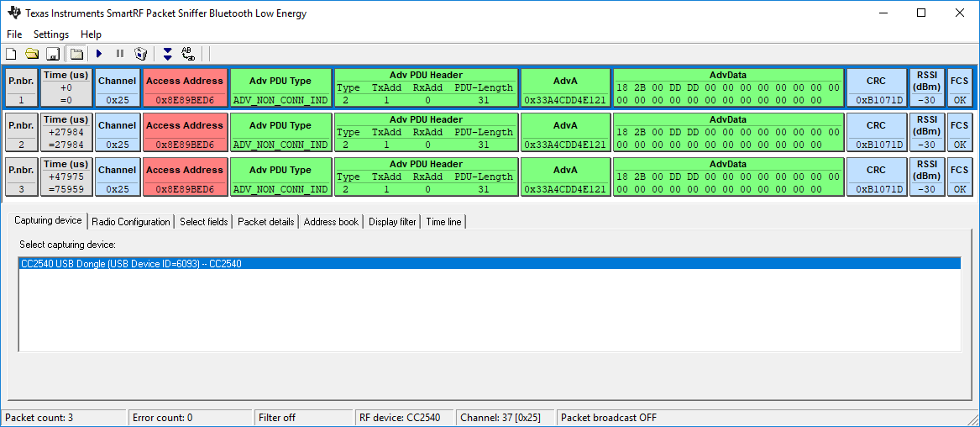Viewport: 980px width, 427px height.
Task: Click the RSSI -30 cell in packet 2
Action: click(927, 133)
